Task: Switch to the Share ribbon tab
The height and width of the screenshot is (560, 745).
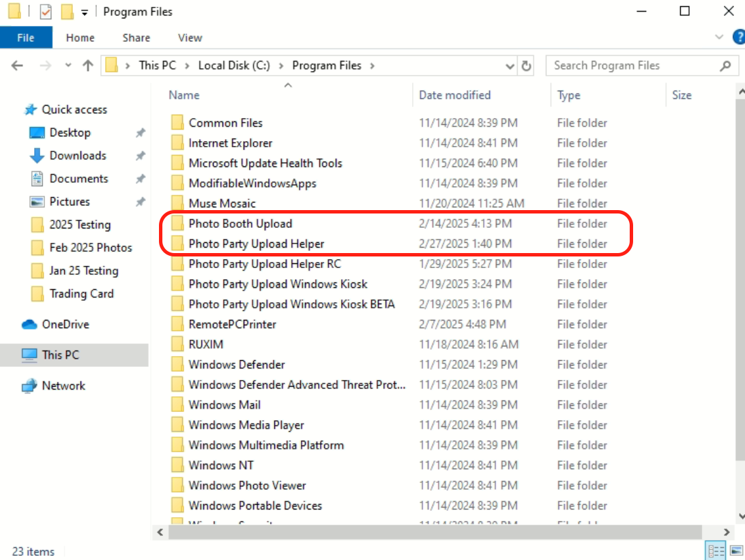Action: click(x=136, y=38)
